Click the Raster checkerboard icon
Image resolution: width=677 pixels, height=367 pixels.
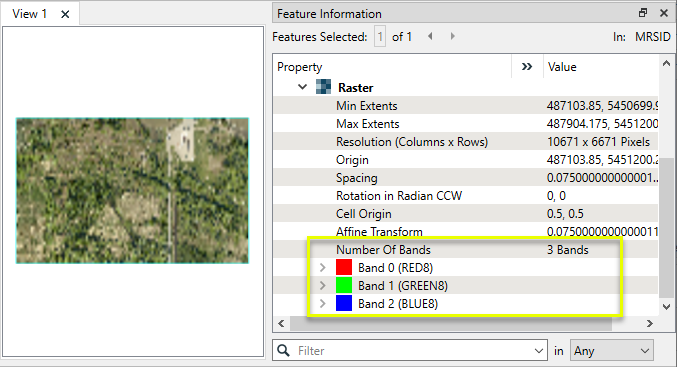click(323, 87)
